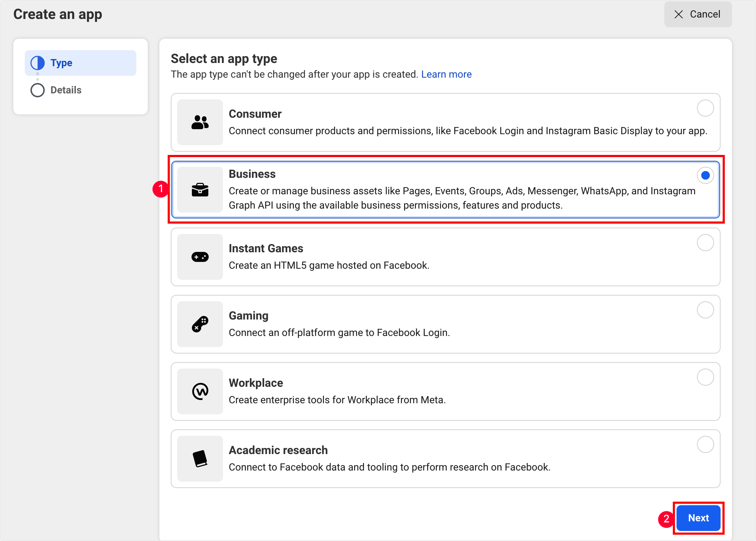This screenshot has width=756, height=541.
Task: Select the Consumer radio button
Action: (706, 108)
